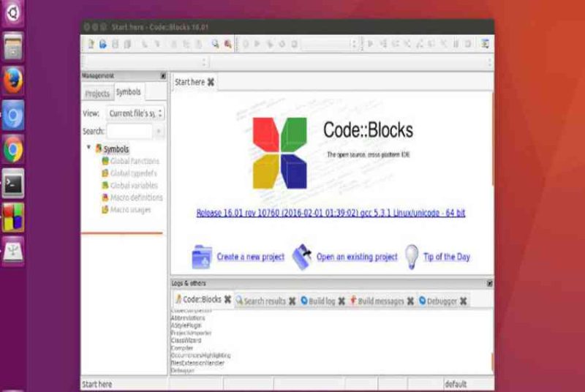This screenshot has width=585, height=392.
Task: Open the build target dropdown in toolbar
Action: (329, 45)
